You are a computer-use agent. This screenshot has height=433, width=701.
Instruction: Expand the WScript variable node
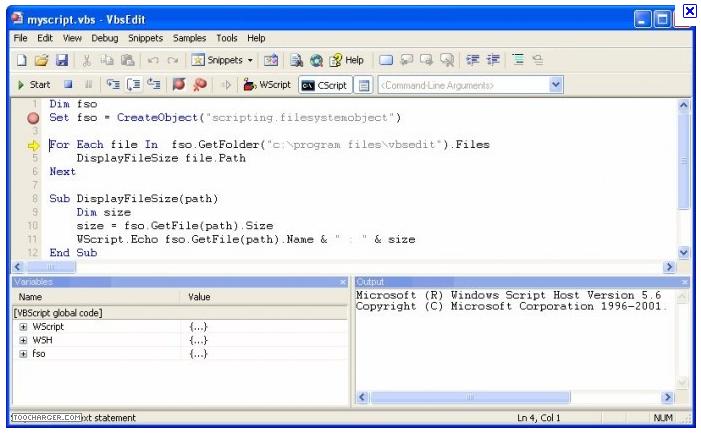(23, 327)
